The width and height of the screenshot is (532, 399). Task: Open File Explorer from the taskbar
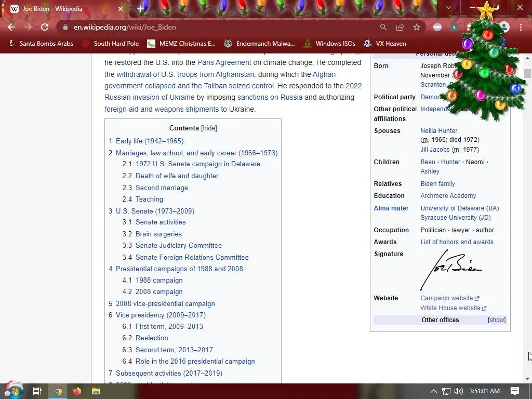point(96,391)
